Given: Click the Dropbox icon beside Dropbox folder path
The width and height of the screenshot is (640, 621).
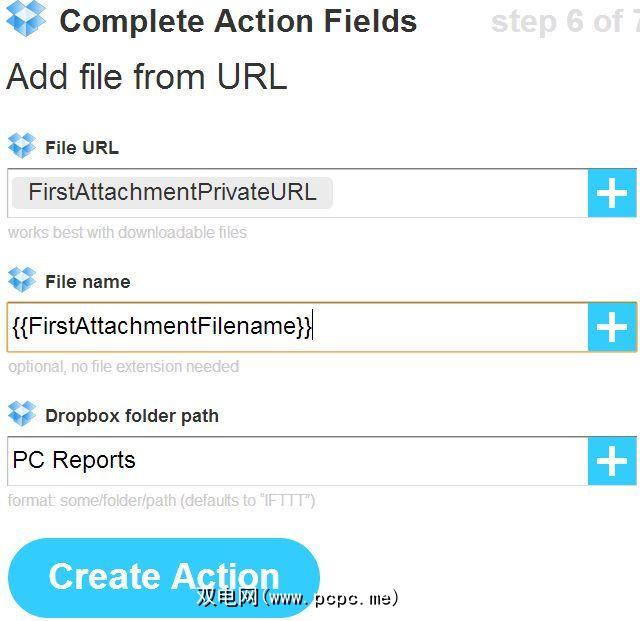Looking at the screenshot, I should click(21, 415).
